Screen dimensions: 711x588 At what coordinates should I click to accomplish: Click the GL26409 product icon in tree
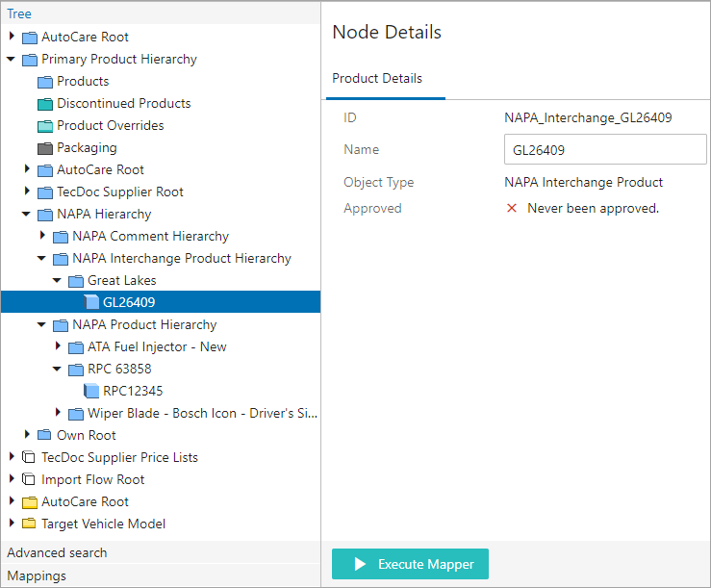pos(91,302)
